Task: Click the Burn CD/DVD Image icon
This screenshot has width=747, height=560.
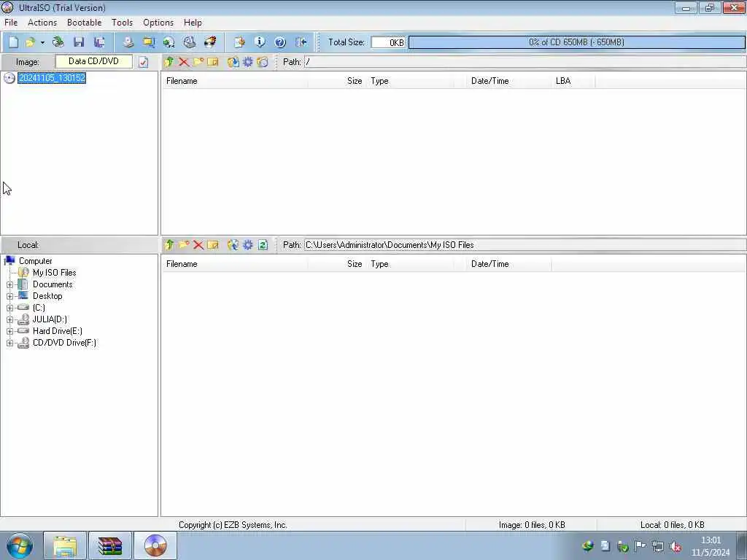Action: tap(210, 42)
